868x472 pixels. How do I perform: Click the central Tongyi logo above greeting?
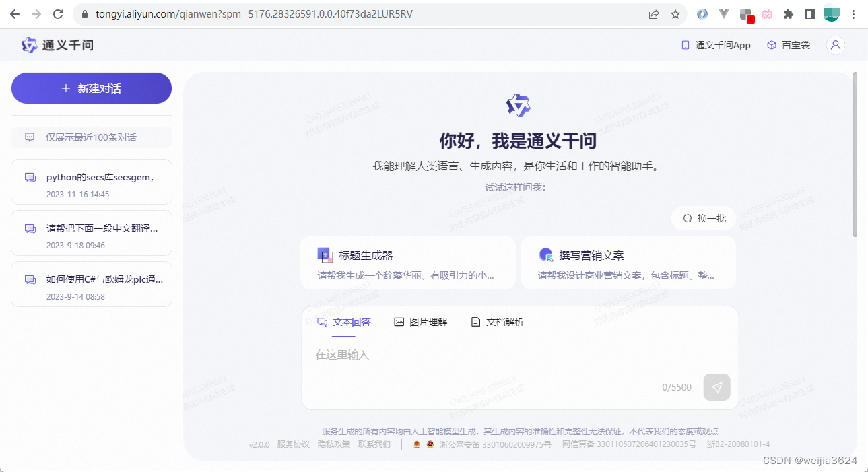518,105
